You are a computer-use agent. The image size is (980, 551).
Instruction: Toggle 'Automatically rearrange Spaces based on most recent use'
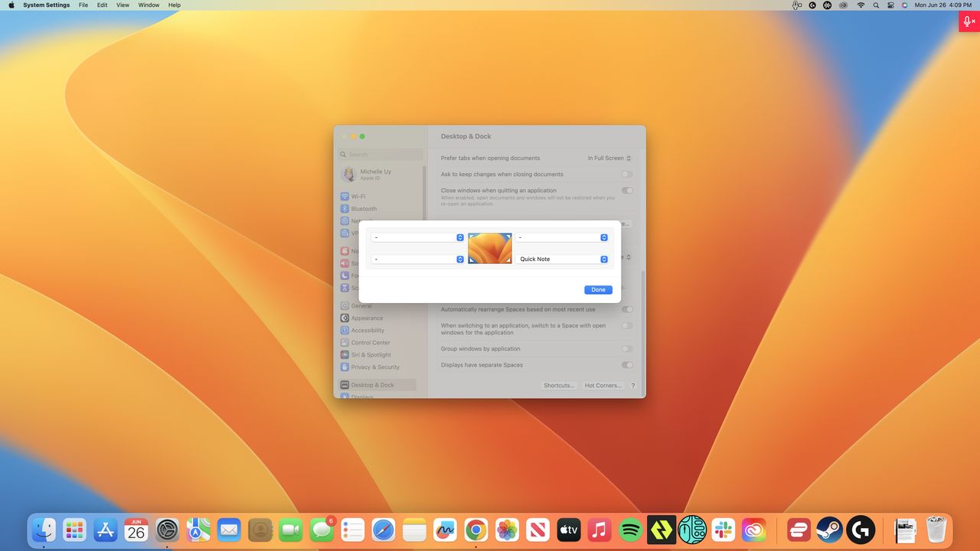click(x=627, y=310)
